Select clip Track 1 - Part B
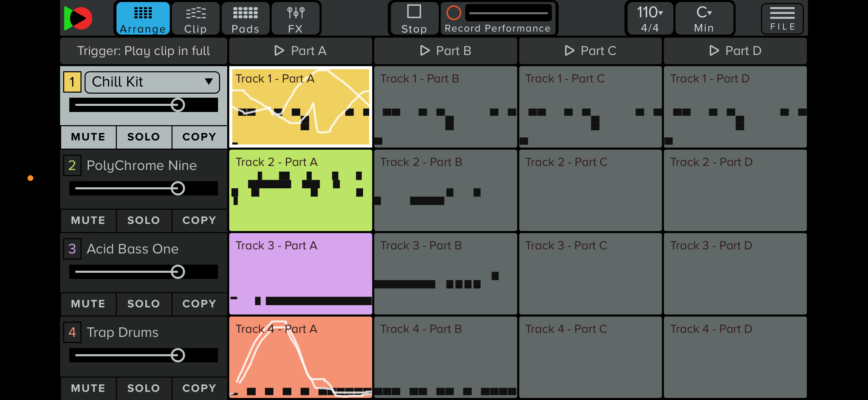Screen dimensions: 868x400 (446, 107)
